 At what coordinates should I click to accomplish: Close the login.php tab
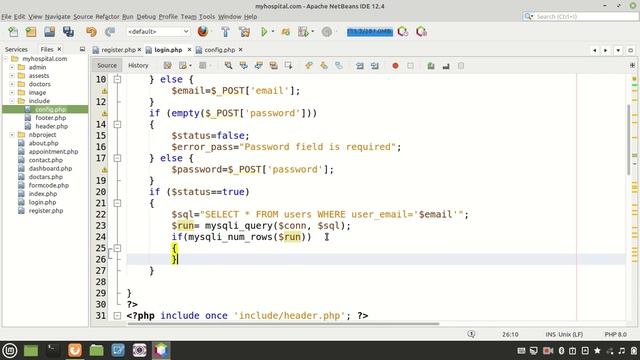[x=189, y=49]
